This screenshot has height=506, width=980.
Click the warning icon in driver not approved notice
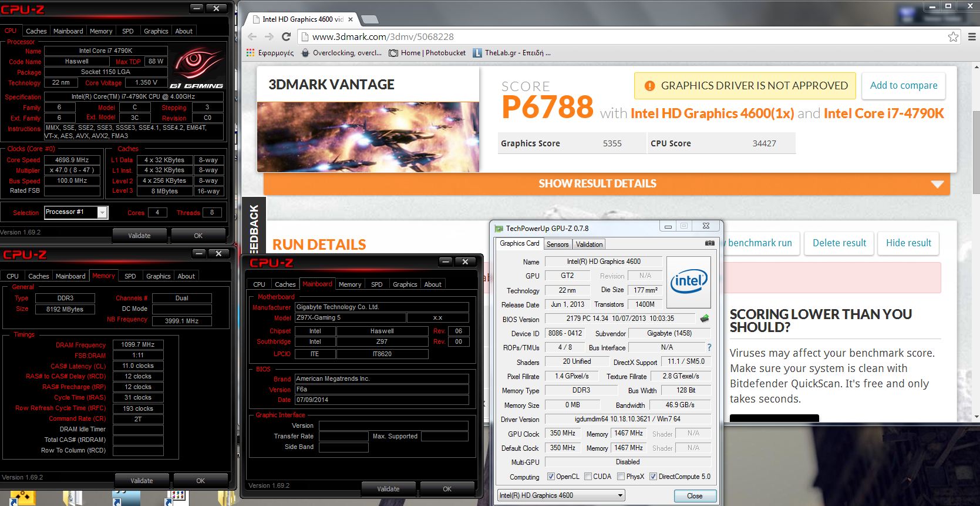(649, 86)
